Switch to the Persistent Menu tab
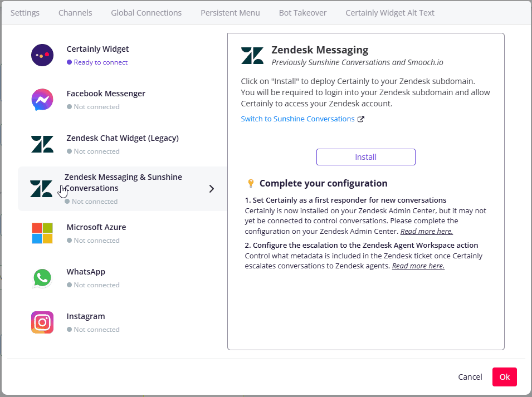This screenshot has height=397, width=532. pos(230,12)
